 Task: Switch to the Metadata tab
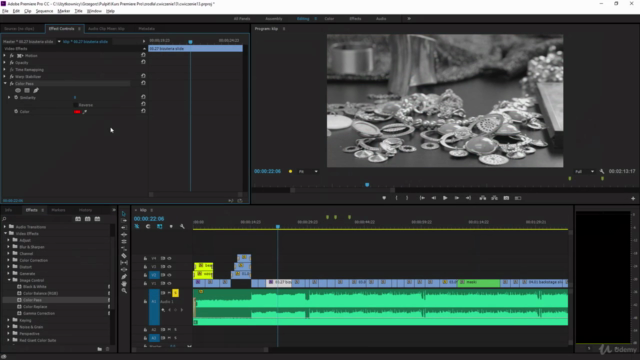147,29
